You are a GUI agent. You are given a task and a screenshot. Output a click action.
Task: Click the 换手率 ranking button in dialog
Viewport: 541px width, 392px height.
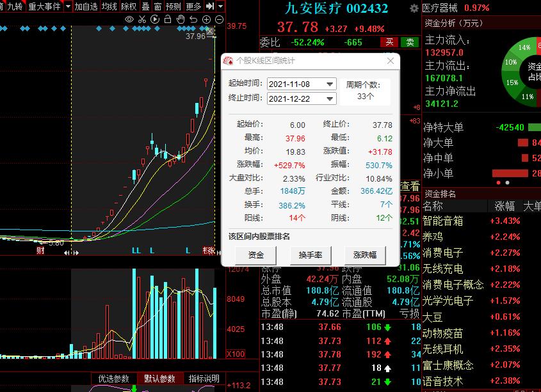click(x=311, y=255)
